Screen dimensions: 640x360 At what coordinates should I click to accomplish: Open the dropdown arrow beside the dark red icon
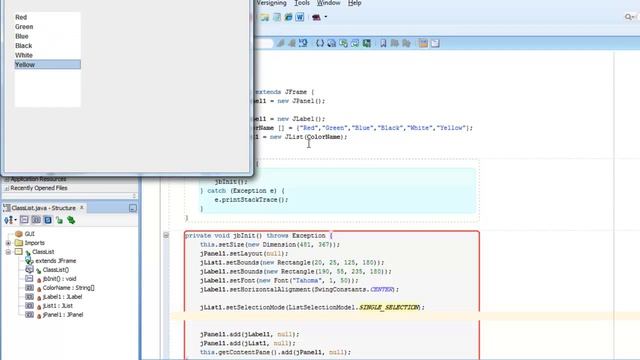326,17
